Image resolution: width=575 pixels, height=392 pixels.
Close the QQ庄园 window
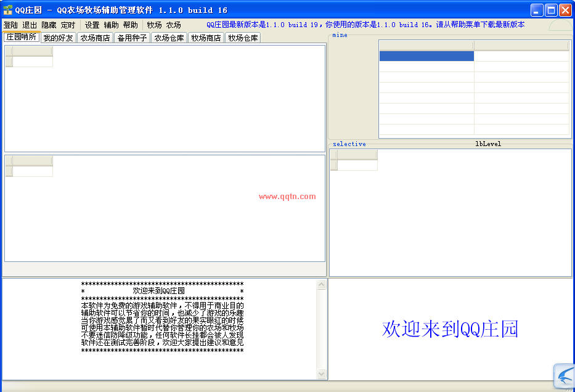point(566,10)
